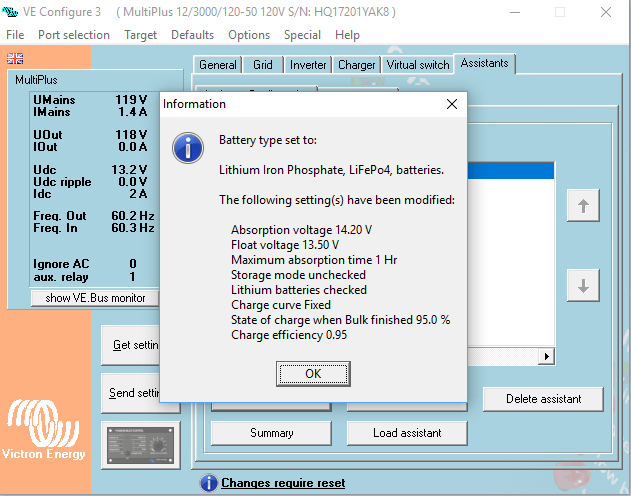The height and width of the screenshot is (496, 631).
Task: Click the Send settings button
Action: pyautogui.click(x=130, y=393)
